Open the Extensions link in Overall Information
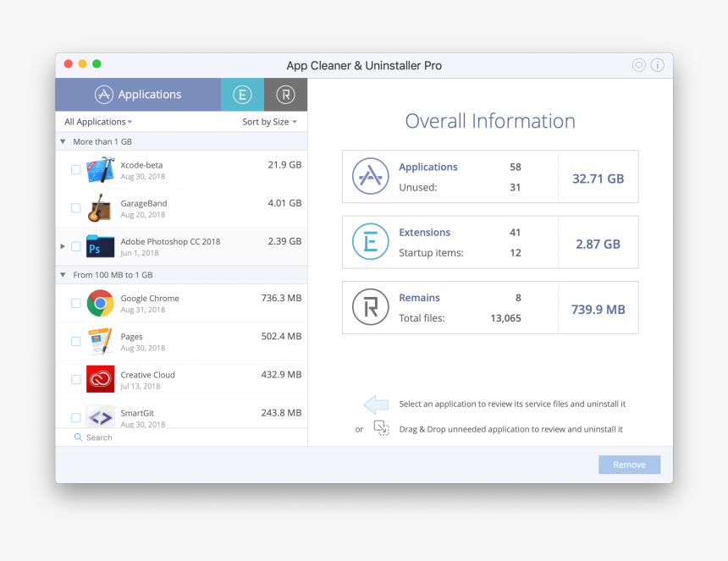 coord(424,233)
